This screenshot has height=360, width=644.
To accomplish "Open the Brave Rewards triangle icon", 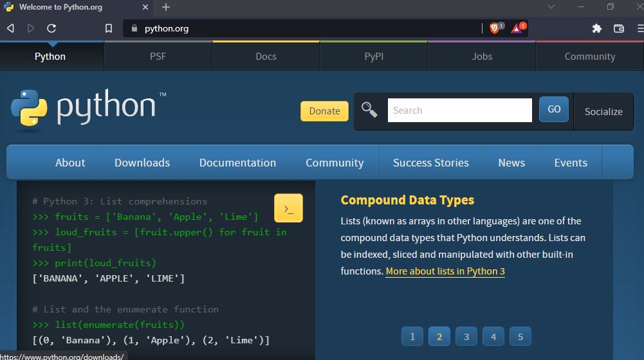I will tap(517, 28).
